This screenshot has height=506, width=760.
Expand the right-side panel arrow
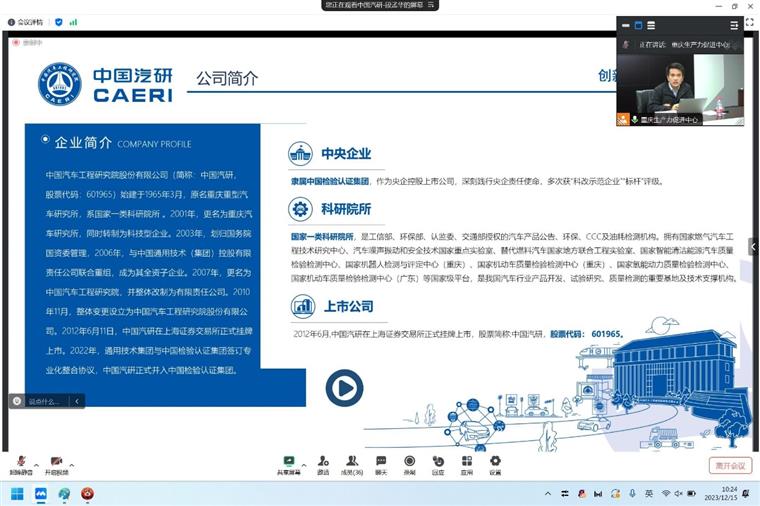753,247
